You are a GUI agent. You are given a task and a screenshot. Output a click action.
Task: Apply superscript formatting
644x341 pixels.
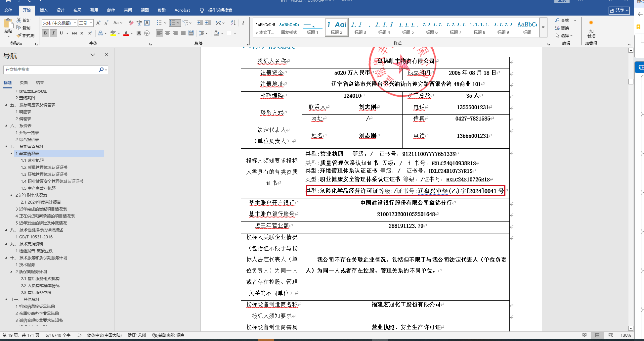[90, 33]
